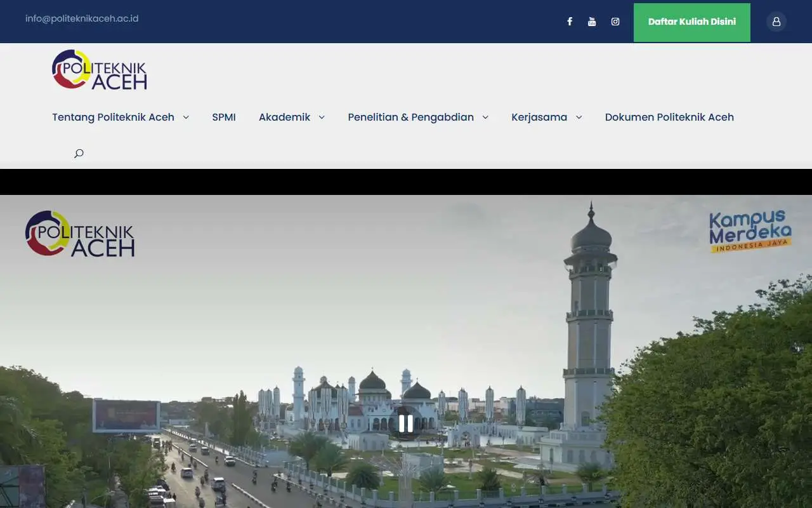812x508 pixels.
Task: Open the YouTube channel icon
Action: tap(592, 22)
